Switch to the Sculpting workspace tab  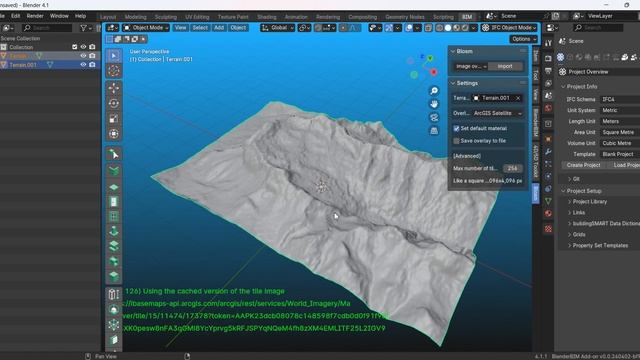pos(166,17)
